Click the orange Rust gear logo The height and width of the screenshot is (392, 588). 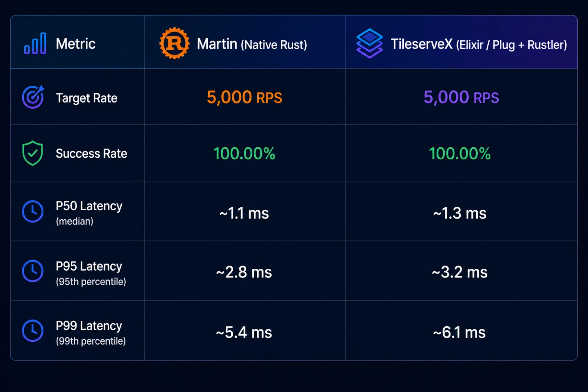pos(174,43)
